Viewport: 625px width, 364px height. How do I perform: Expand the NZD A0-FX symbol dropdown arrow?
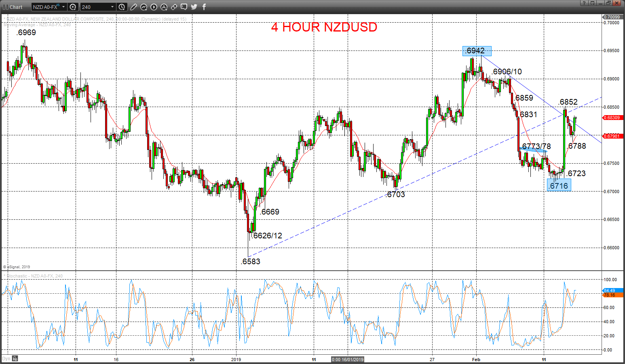pyautogui.click(x=63, y=7)
